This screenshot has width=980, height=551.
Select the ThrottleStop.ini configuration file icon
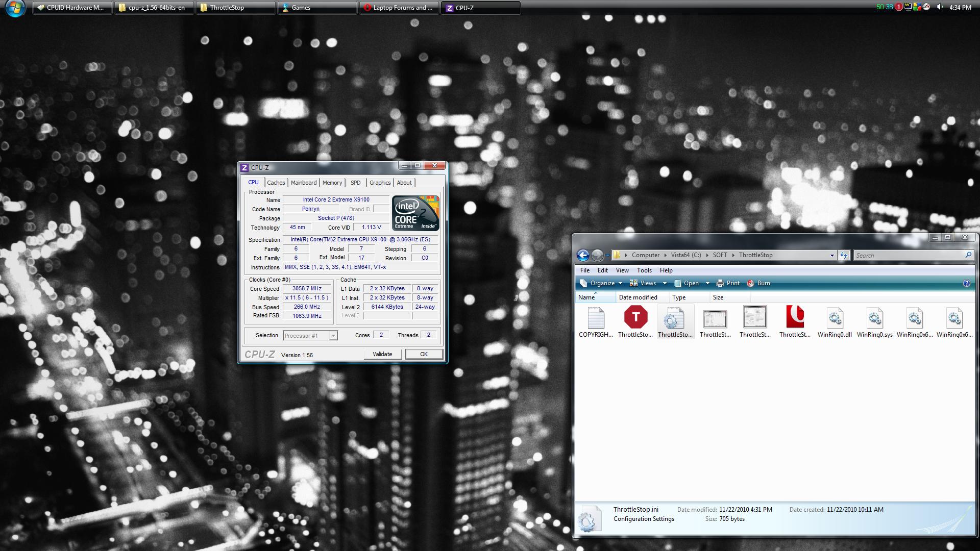click(x=675, y=322)
